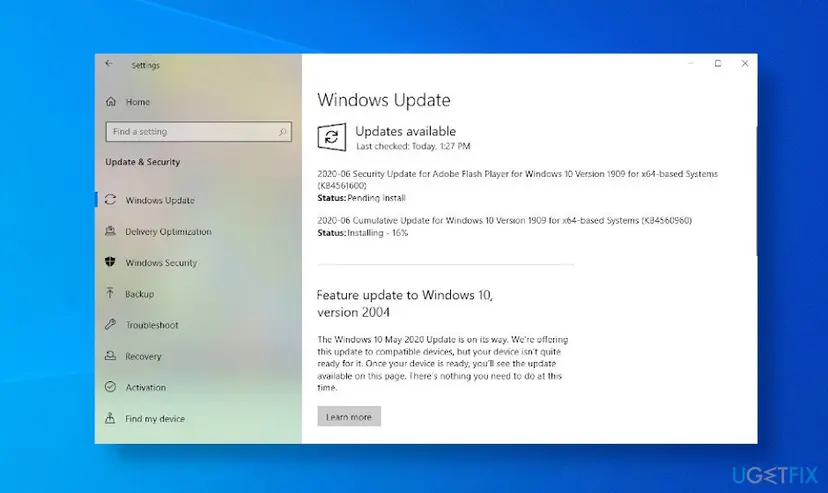Click the Status: Pending install text
The image size is (828, 493).
[x=361, y=198]
